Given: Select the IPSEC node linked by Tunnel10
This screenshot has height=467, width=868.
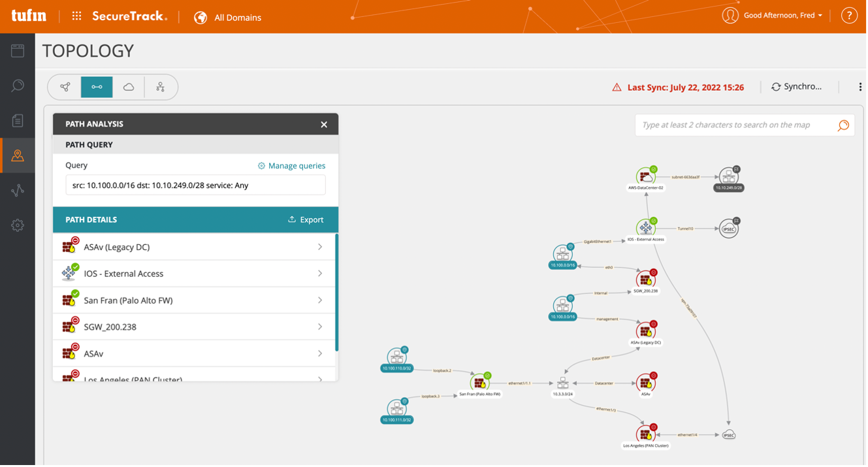Looking at the screenshot, I should (729, 228).
